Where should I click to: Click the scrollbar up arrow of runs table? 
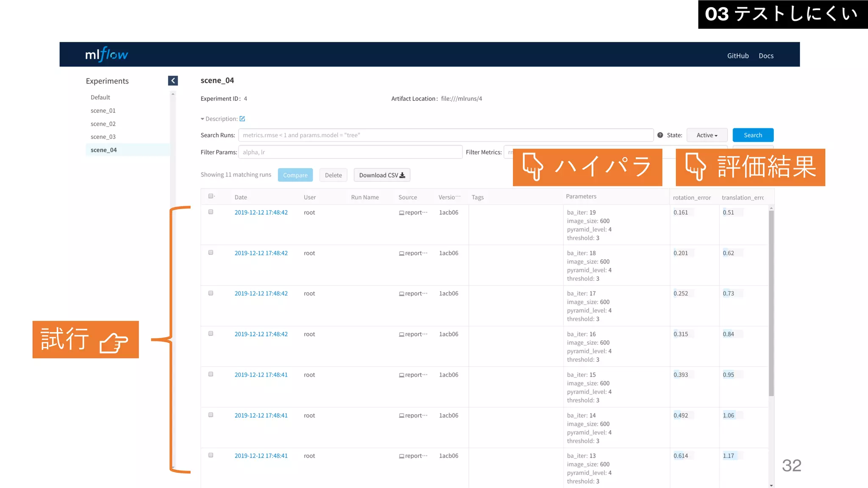(771, 208)
